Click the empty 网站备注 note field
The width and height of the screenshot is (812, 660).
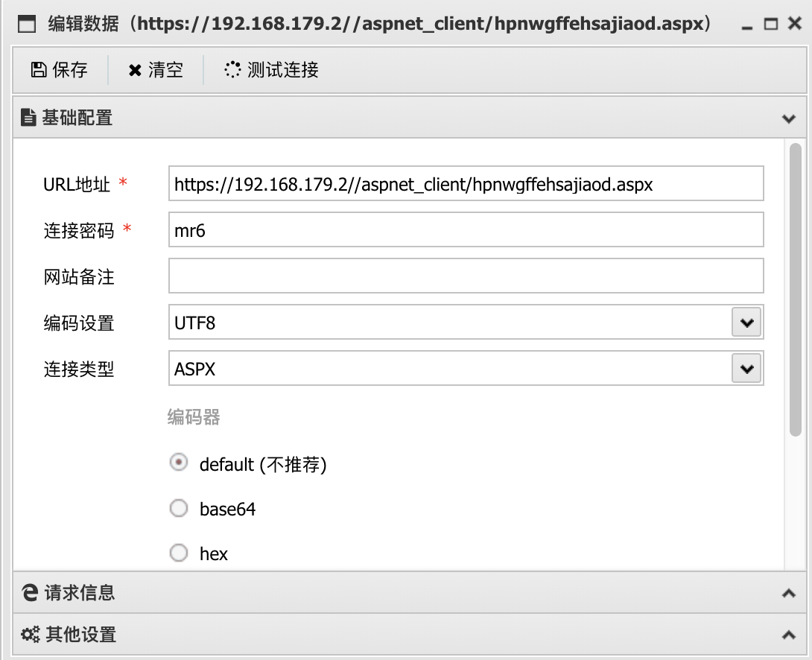pos(466,276)
